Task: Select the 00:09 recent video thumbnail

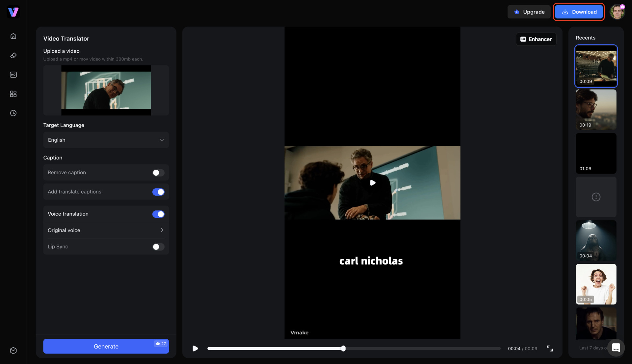Action: click(596, 66)
